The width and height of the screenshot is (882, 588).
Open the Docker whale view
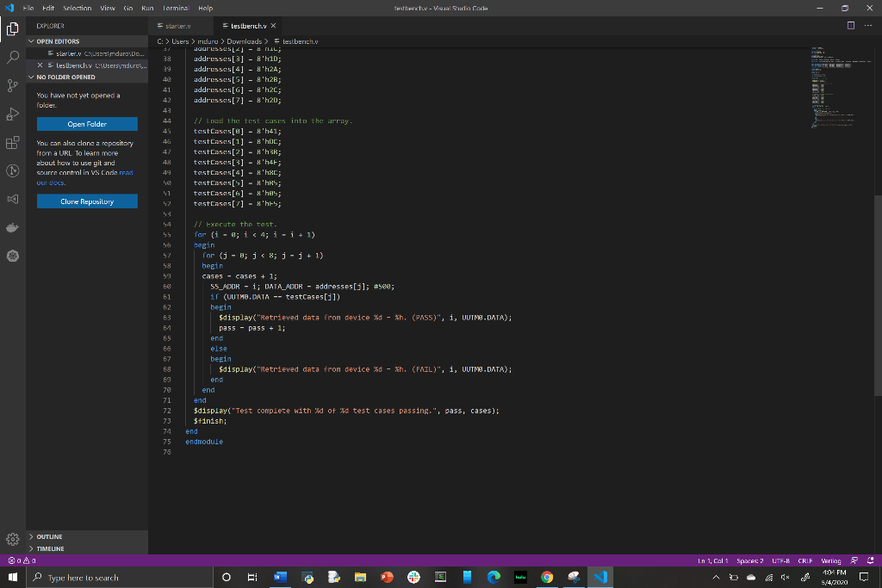coord(12,227)
